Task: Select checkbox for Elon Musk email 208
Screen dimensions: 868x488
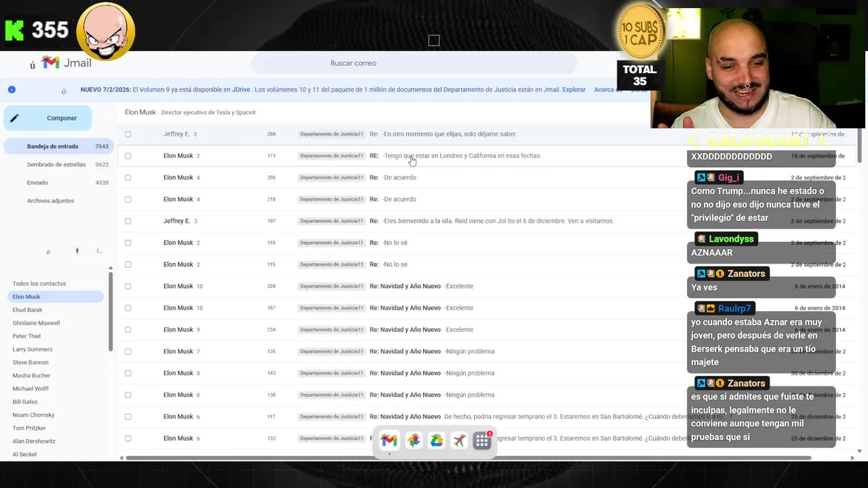Action: [127, 286]
